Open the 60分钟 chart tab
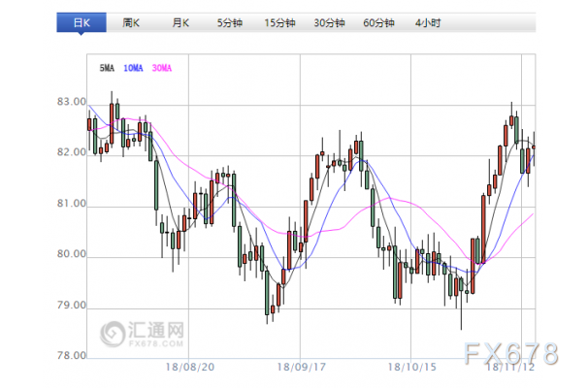The image size is (588, 388). tap(378, 23)
